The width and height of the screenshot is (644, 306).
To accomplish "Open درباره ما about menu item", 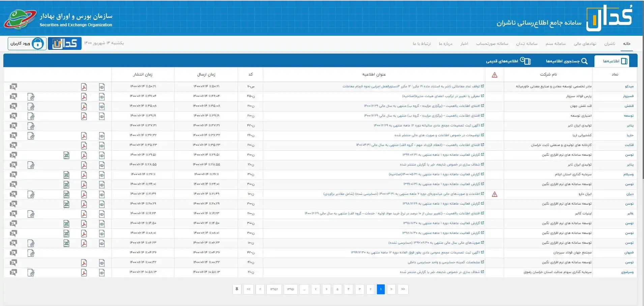I will (445, 43).
